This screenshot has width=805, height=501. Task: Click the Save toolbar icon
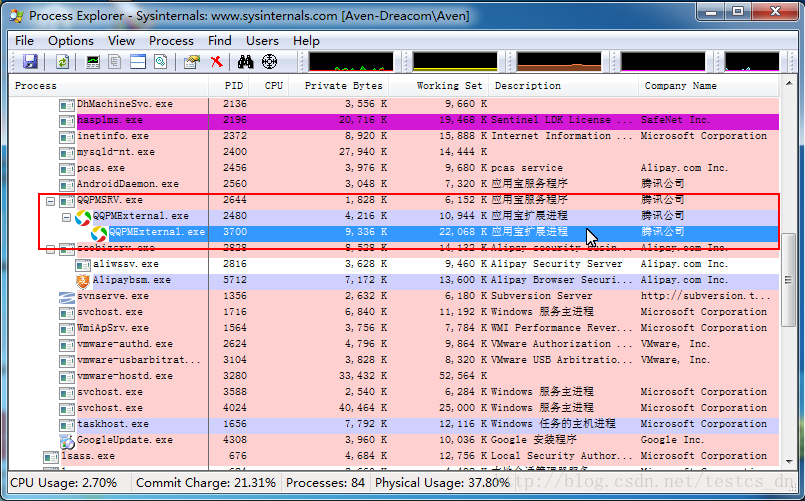30,62
